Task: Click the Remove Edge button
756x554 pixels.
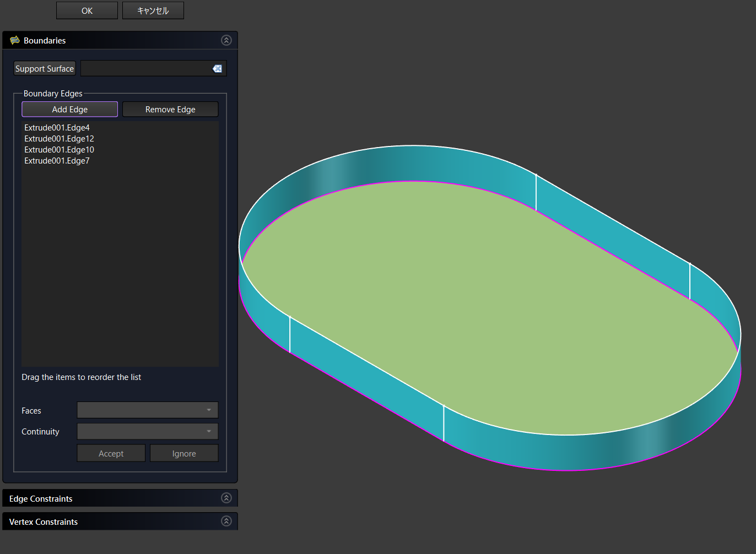Action: (170, 109)
